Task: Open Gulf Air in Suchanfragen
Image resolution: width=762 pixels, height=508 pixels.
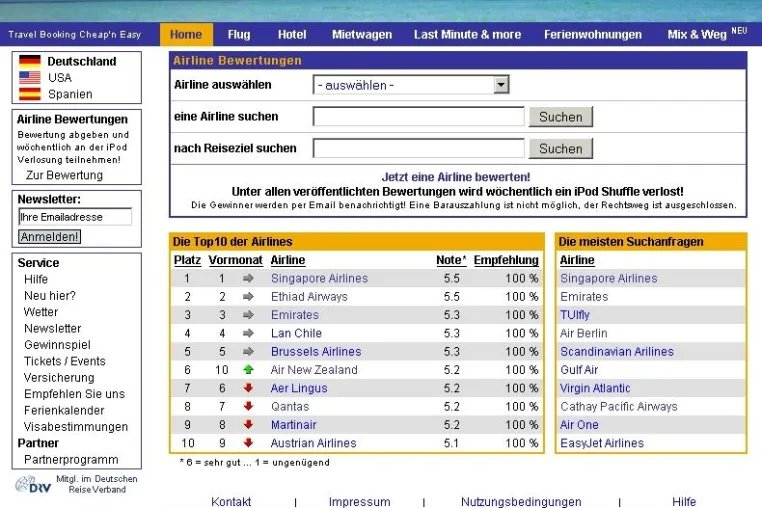Action: pos(579,370)
